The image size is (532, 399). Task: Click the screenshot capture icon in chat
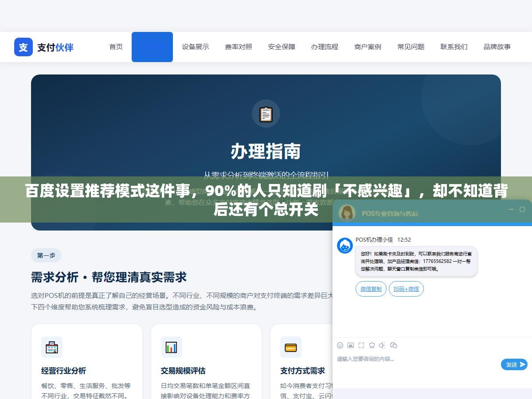pyautogui.click(x=361, y=345)
